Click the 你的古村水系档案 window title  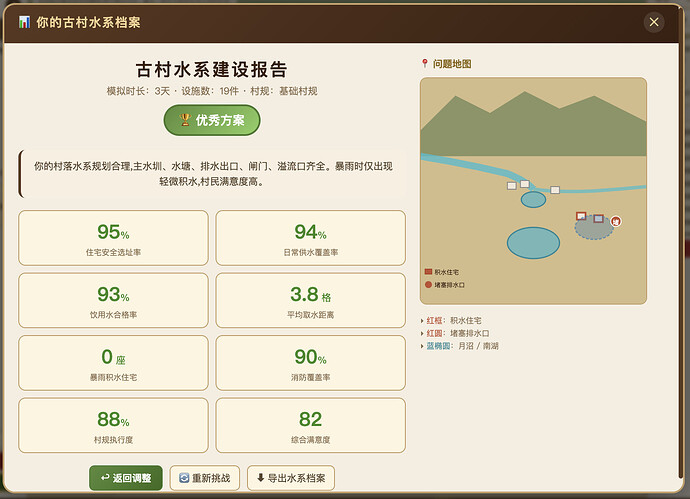[x=88, y=22]
